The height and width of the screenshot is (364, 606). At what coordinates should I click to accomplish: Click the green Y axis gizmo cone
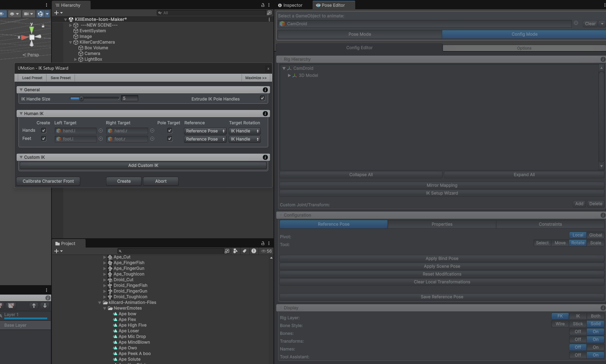tap(32, 30)
